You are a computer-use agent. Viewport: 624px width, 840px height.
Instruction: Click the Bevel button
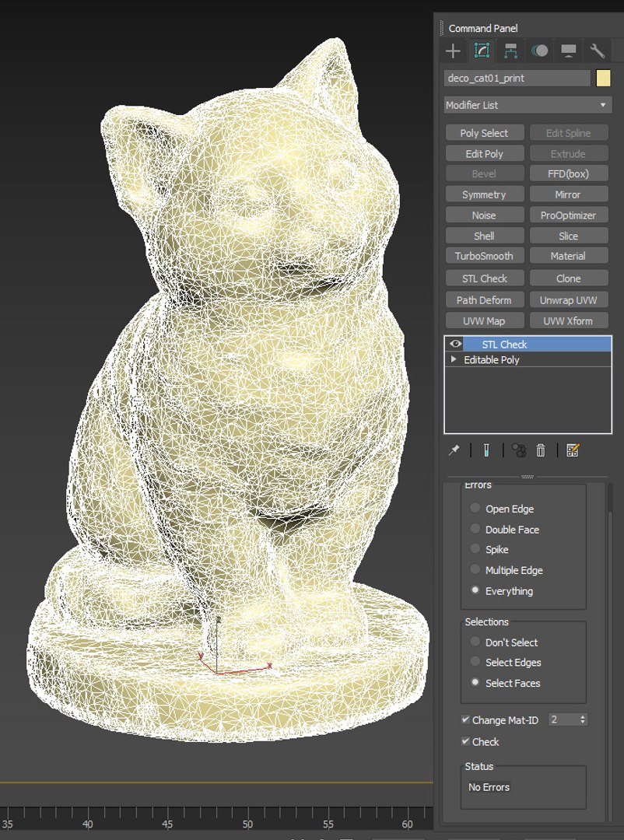(x=484, y=173)
